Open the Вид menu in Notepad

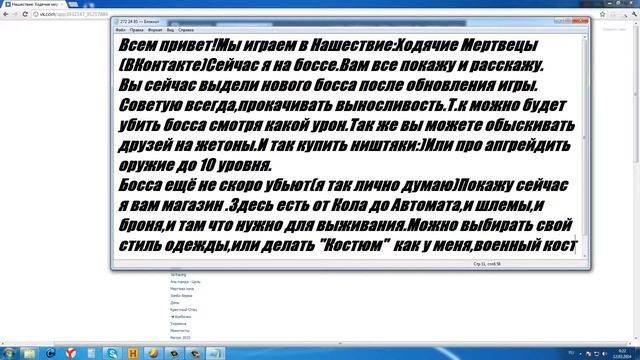pyautogui.click(x=170, y=30)
